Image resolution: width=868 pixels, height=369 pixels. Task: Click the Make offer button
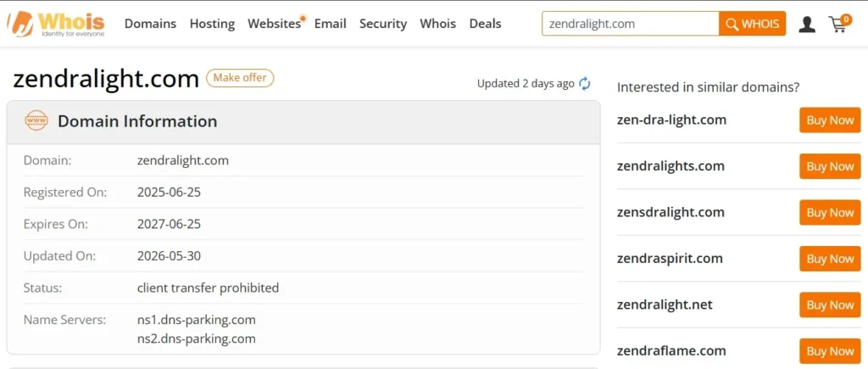pyautogui.click(x=240, y=78)
